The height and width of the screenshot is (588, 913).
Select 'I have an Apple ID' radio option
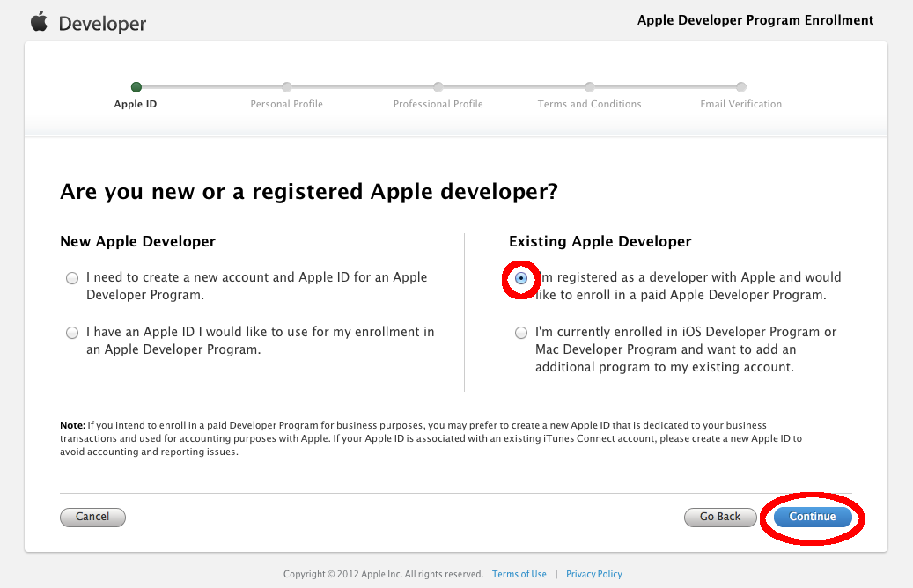[x=72, y=333]
